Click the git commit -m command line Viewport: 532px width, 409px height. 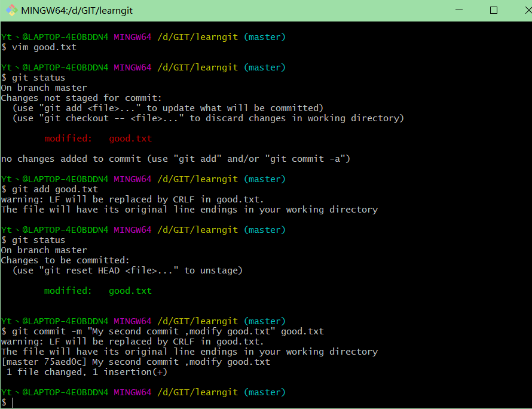pos(163,331)
